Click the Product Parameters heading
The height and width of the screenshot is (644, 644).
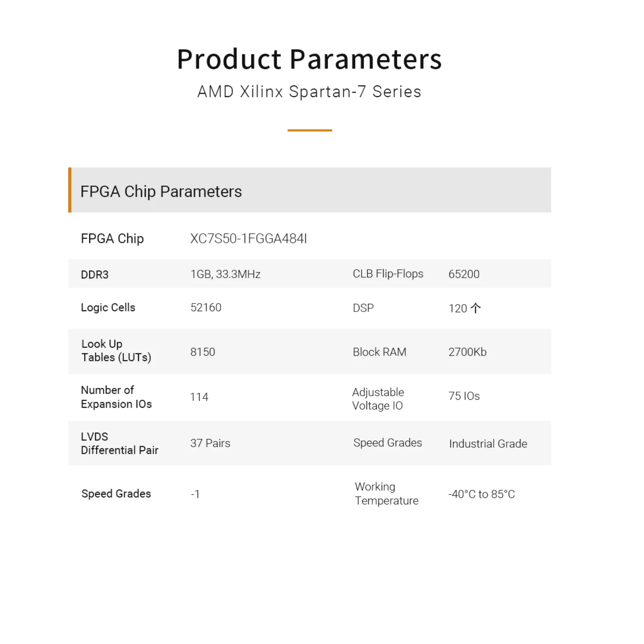pyautogui.click(x=310, y=59)
